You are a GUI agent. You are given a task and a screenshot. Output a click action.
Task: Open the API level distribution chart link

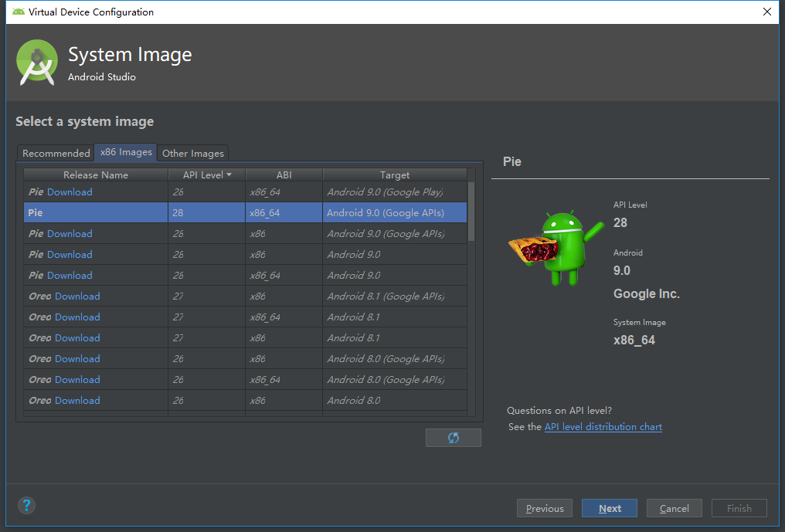click(603, 427)
